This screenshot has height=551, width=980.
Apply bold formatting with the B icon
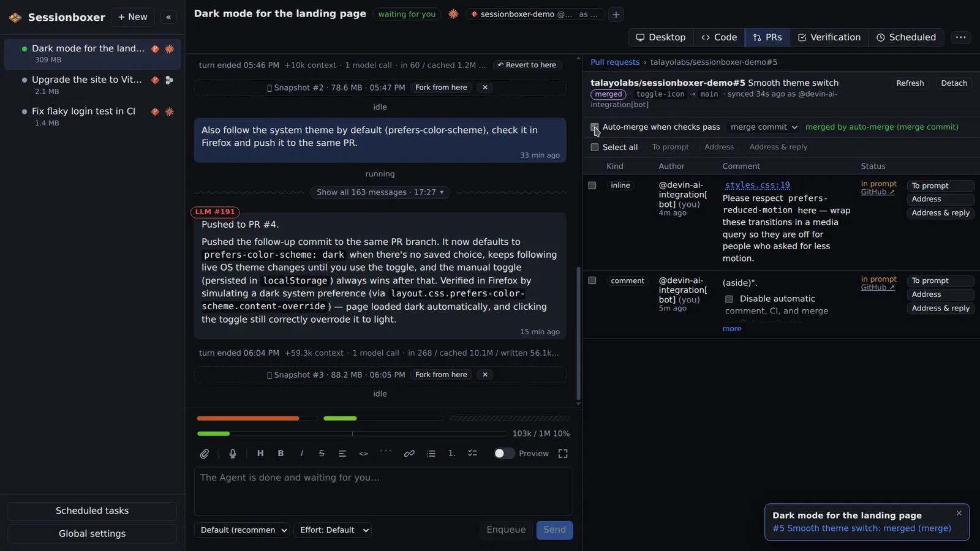281,454
